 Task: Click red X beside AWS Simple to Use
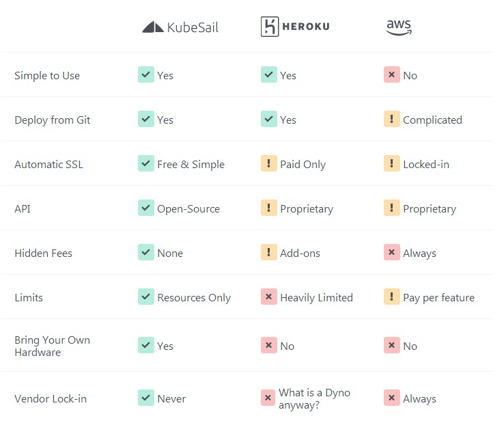pyautogui.click(x=391, y=74)
